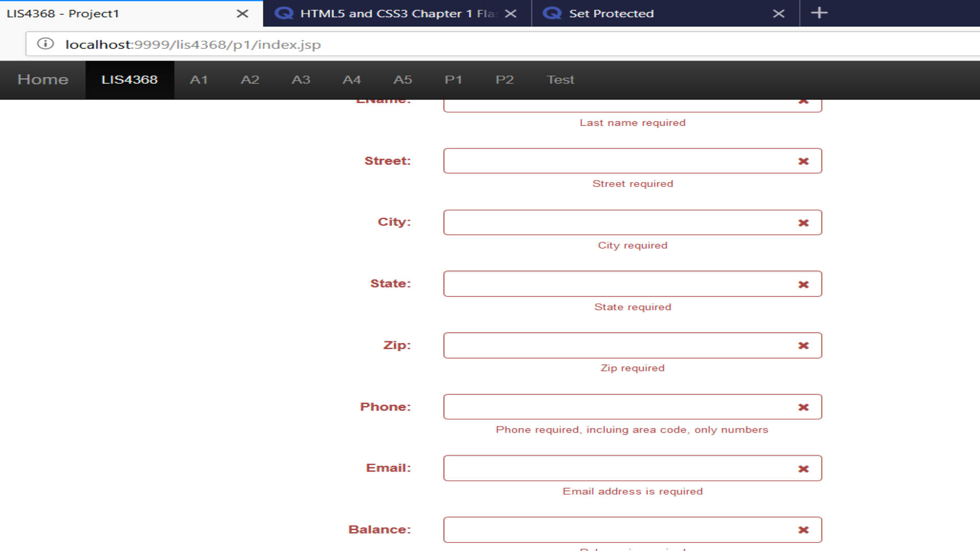Open P2 from the navigation bar
The height and width of the screenshot is (551, 980).
point(504,80)
